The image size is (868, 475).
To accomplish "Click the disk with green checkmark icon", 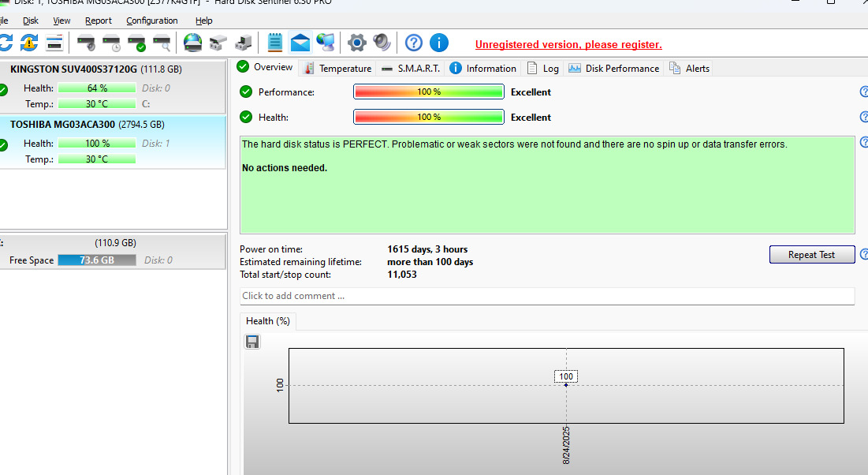I will pos(136,43).
